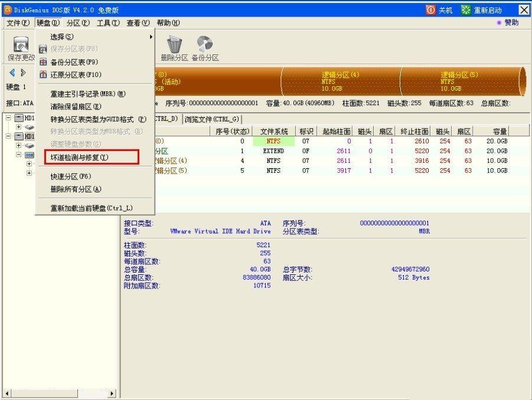Click the DiskGenius logo in title bar
Screen dimensions: 532x400
coord(8,10)
